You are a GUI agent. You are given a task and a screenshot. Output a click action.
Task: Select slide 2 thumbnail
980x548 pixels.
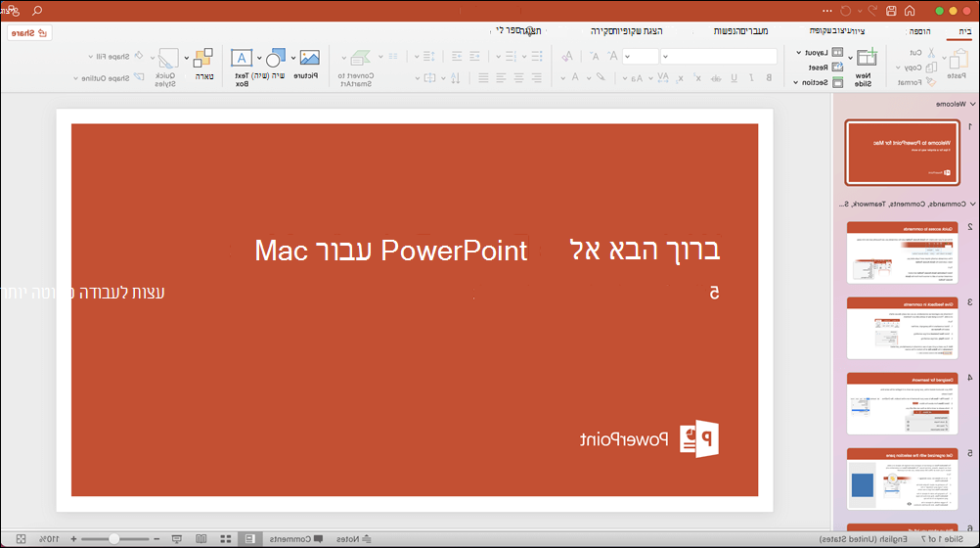[902, 252]
